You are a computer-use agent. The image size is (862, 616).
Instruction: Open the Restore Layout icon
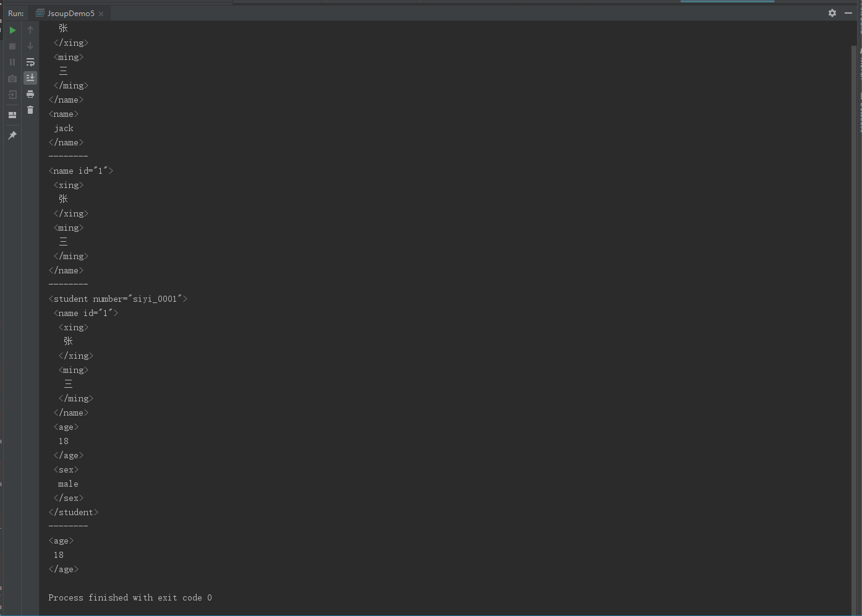(12, 115)
